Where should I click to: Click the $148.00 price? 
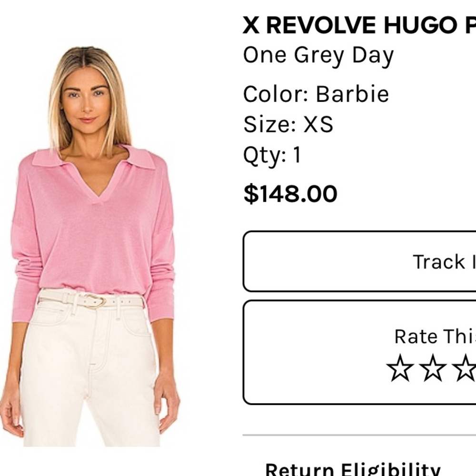[x=290, y=194]
